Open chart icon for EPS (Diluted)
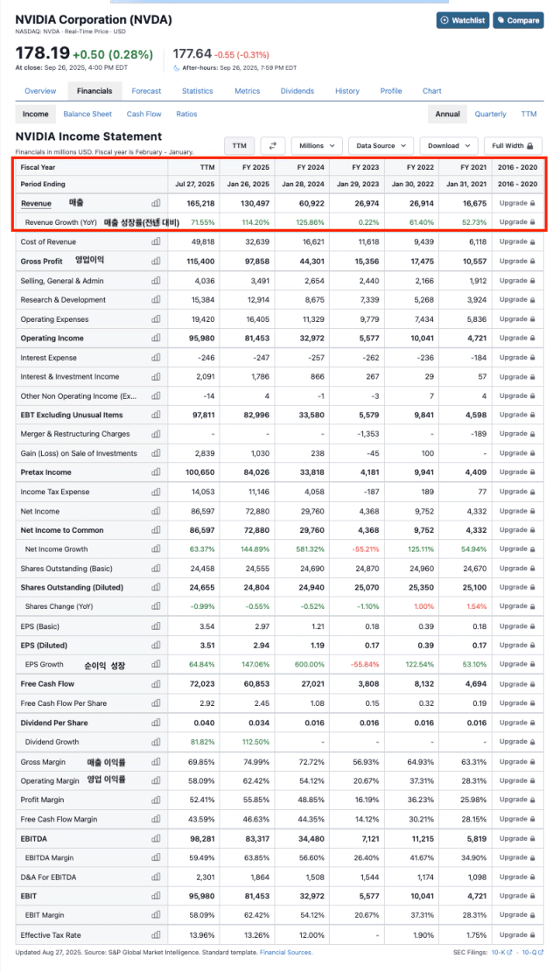This screenshot has height=972, width=560. point(156,645)
